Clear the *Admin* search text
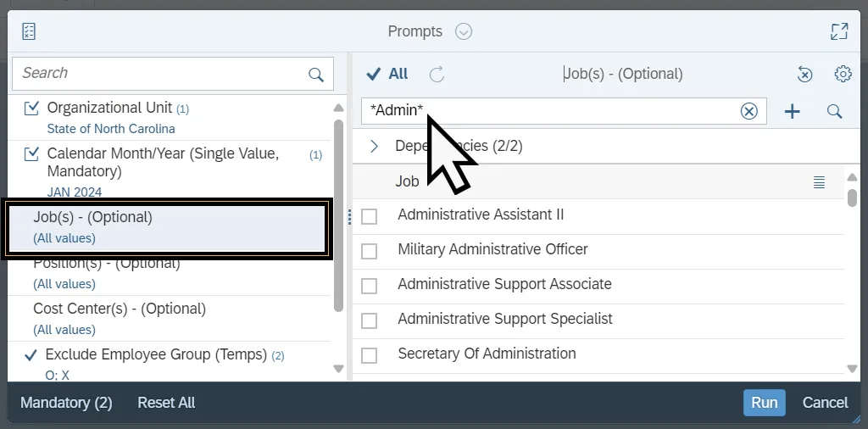 point(748,111)
